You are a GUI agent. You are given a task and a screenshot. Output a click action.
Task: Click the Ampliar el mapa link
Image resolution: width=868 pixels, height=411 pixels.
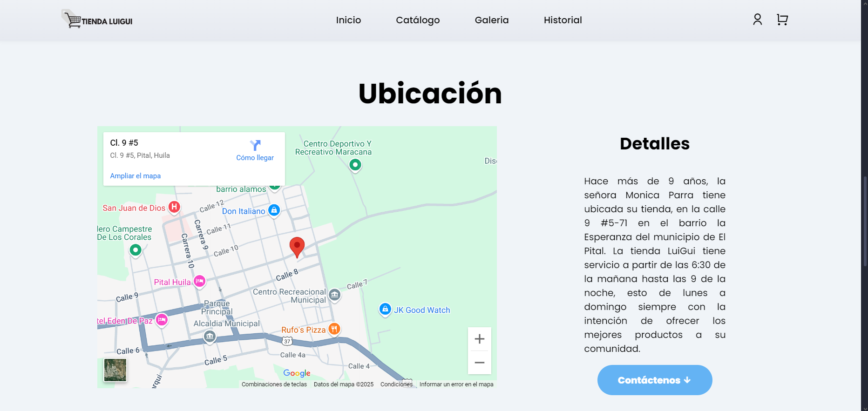(135, 176)
